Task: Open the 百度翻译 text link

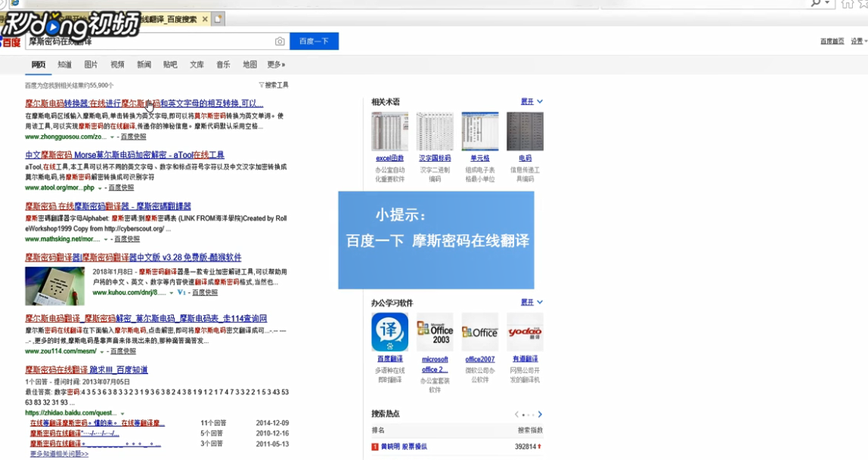Action: pyautogui.click(x=389, y=359)
